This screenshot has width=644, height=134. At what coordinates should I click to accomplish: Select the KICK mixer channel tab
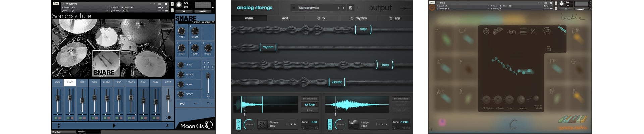pyautogui.click(x=58, y=82)
